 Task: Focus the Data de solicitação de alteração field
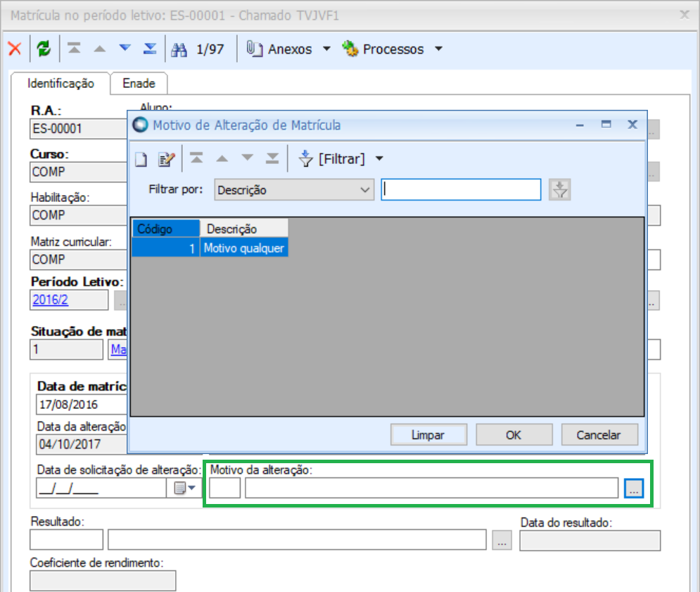pyautogui.click(x=101, y=489)
